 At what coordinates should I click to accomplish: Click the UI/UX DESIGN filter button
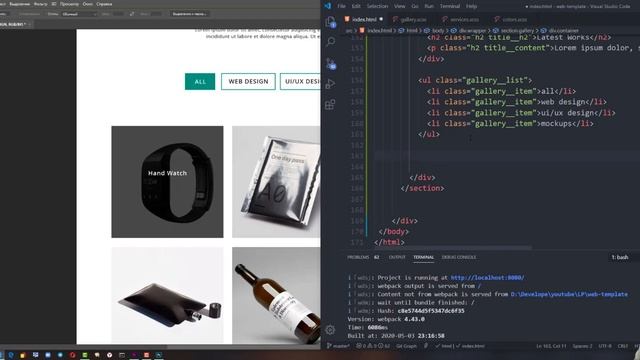300,82
